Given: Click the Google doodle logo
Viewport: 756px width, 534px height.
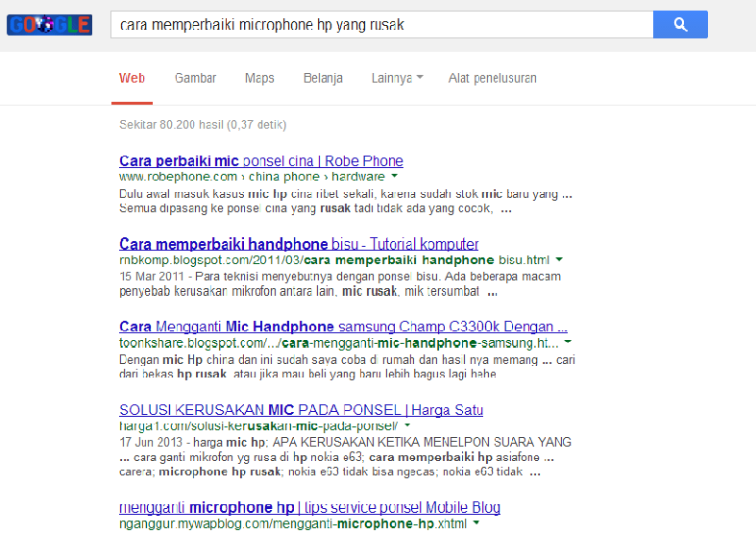Looking at the screenshot, I should pyautogui.click(x=50, y=25).
